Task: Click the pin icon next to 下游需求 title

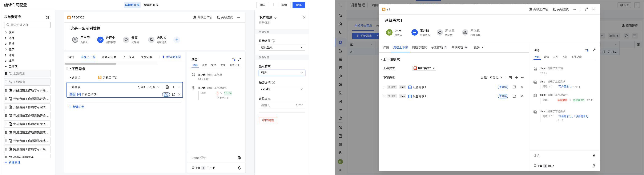Action: pos(275,17)
